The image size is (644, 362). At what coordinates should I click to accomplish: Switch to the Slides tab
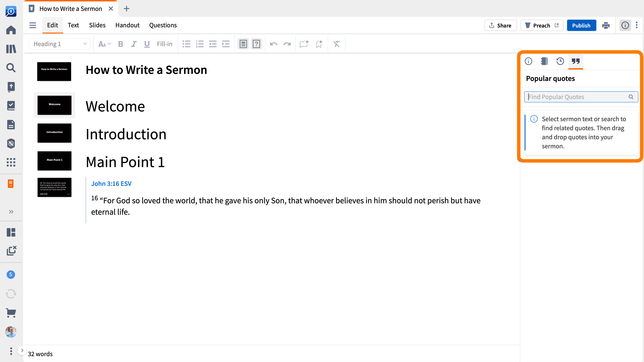click(97, 25)
